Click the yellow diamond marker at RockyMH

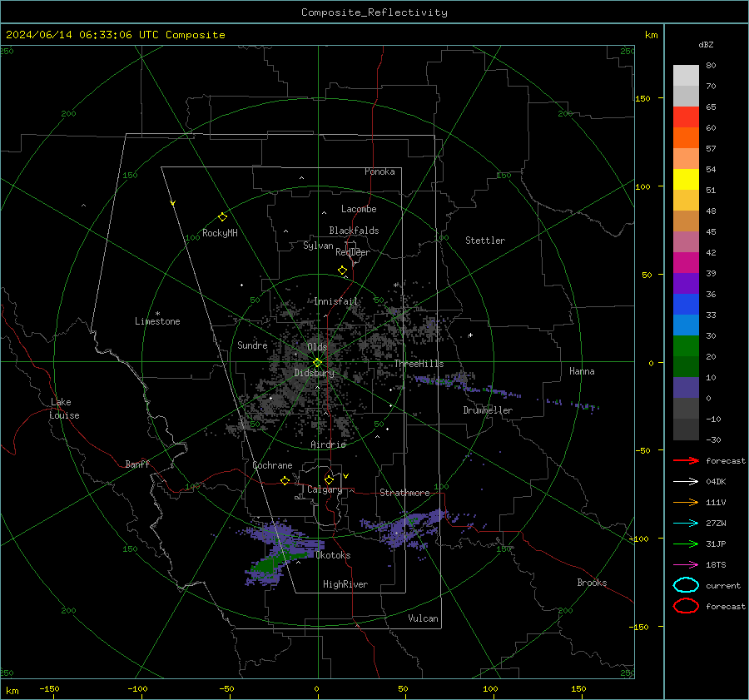pyautogui.click(x=222, y=217)
